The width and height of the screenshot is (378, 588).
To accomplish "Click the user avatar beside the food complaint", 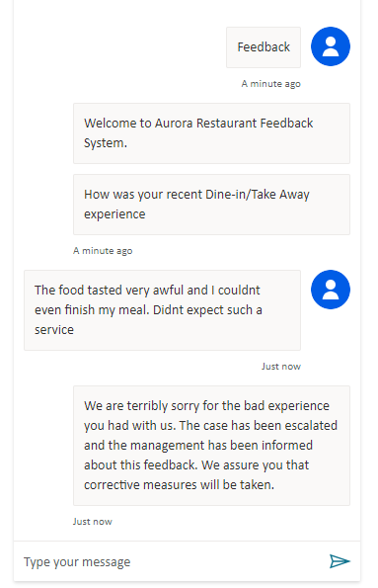I will pyautogui.click(x=331, y=290).
